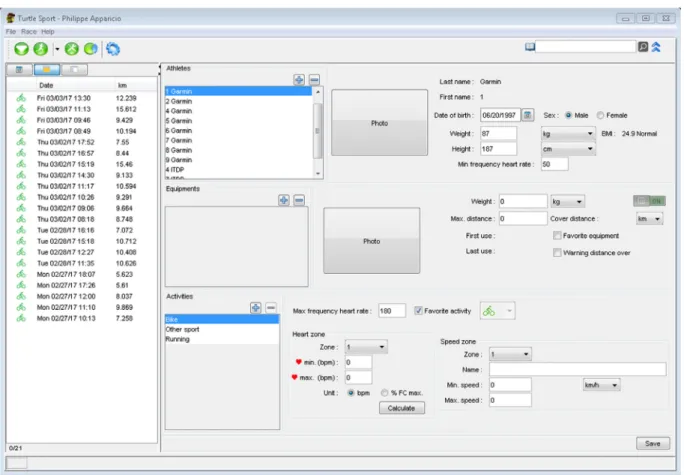Open the Cover distance km dropdown
This screenshot has width=684, height=475.
649,219
